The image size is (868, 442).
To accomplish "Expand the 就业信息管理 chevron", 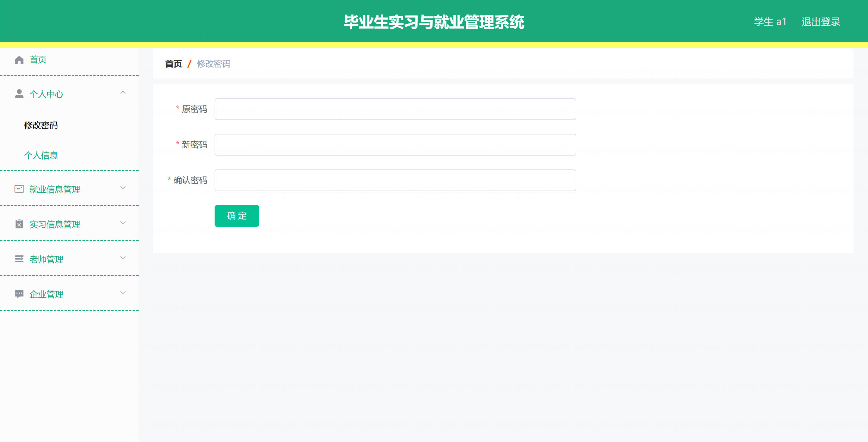I will click(123, 188).
